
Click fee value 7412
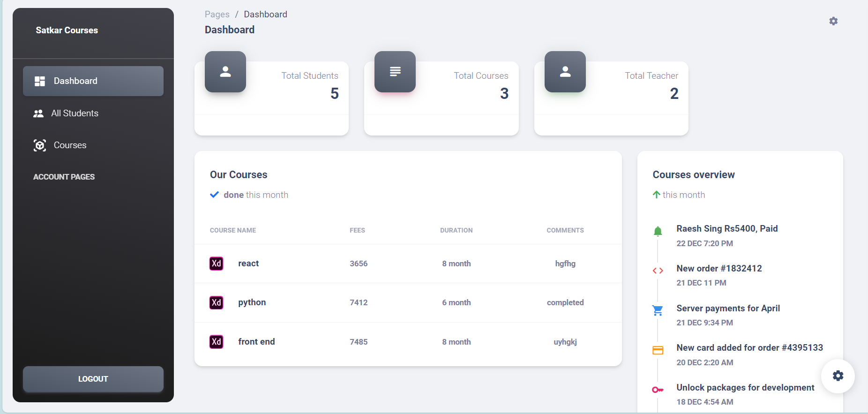click(359, 302)
